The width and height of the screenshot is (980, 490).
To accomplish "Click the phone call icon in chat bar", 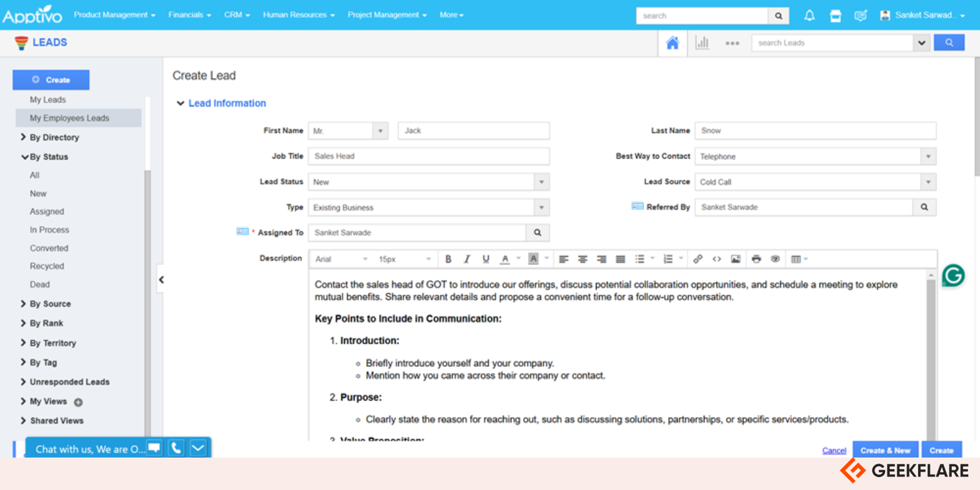I will click(176, 448).
